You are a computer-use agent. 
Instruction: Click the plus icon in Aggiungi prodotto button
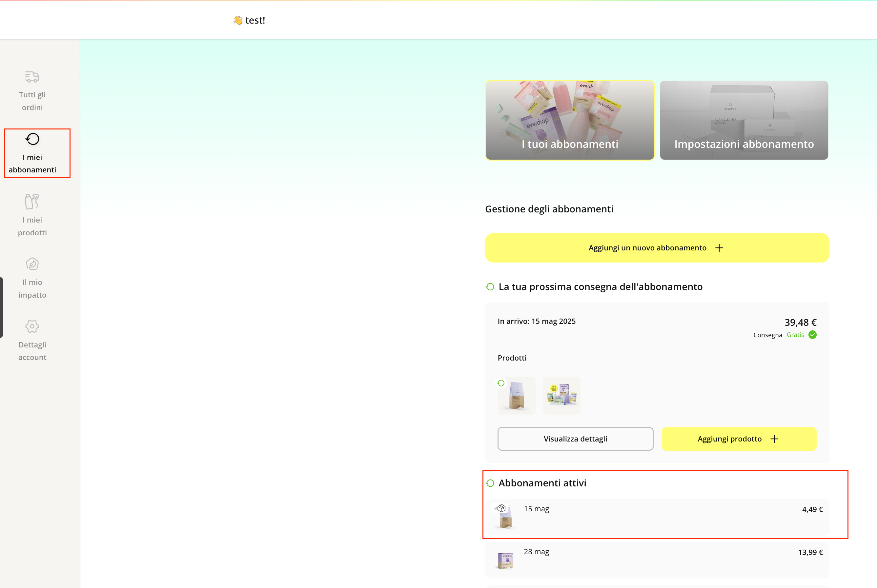click(774, 439)
